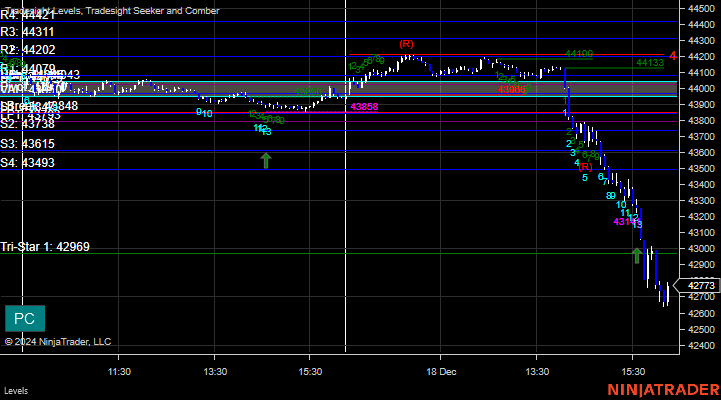Click the first 15:30 time axis label

point(310,371)
